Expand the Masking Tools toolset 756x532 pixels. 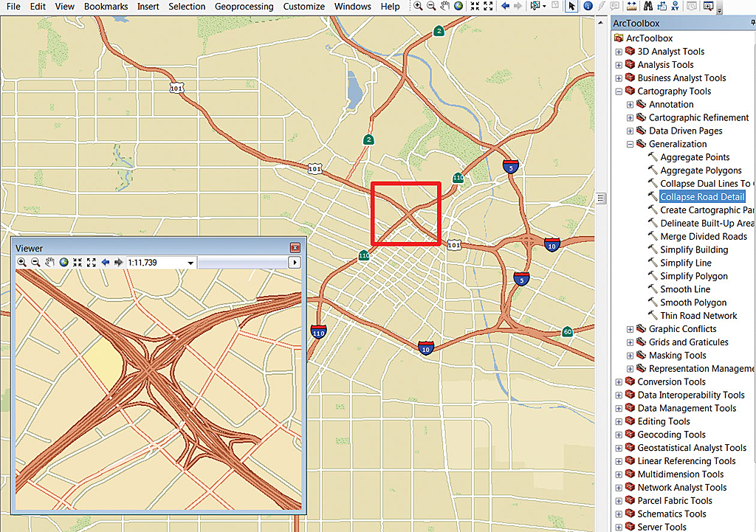[x=630, y=356]
